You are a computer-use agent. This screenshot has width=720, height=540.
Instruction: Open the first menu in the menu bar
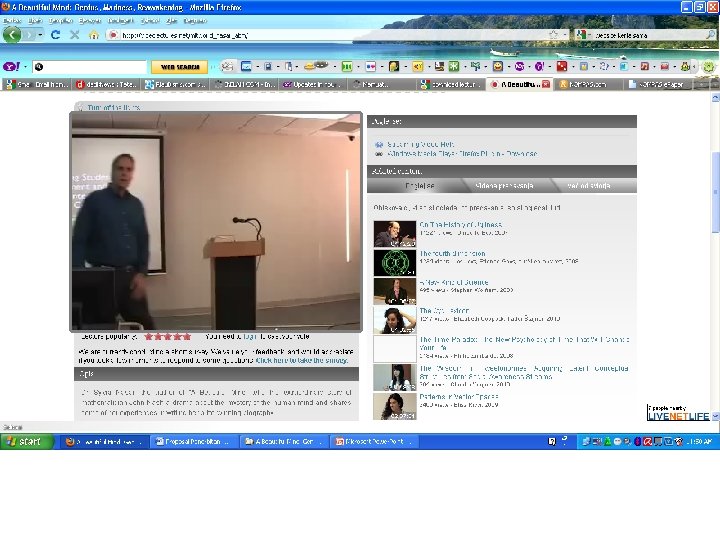[12, 21]
